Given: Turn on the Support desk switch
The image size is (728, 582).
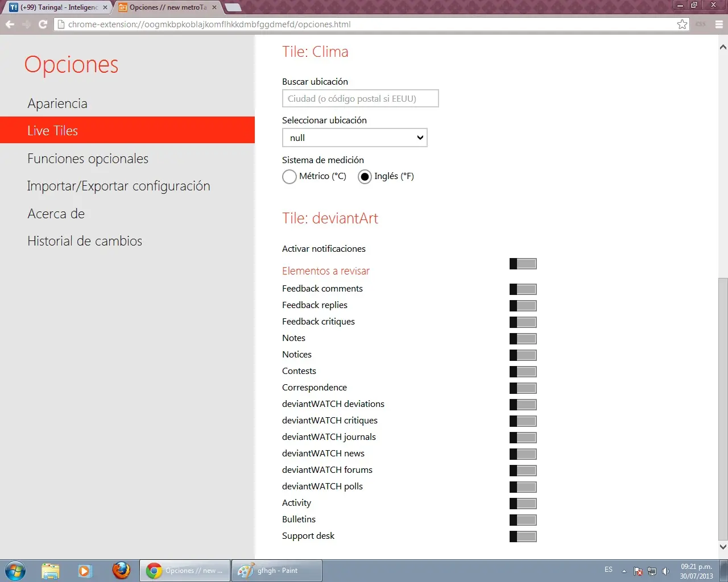Looking at the screenshot, I should point(523,537).
